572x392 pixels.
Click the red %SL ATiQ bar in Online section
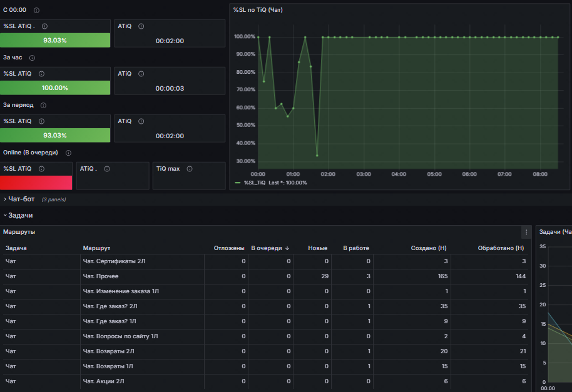click(36, 183)
